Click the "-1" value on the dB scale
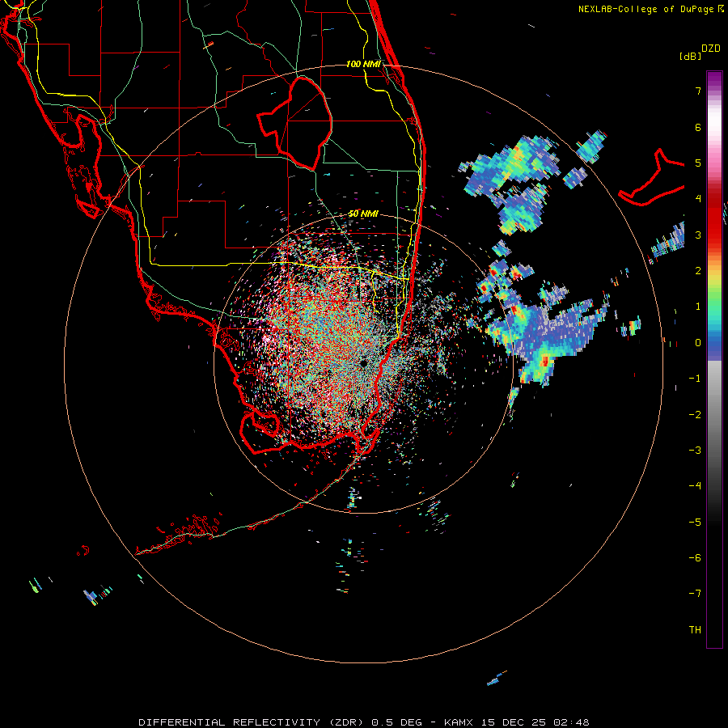Screen dimensions: 728x728 (x=695, y=379)
